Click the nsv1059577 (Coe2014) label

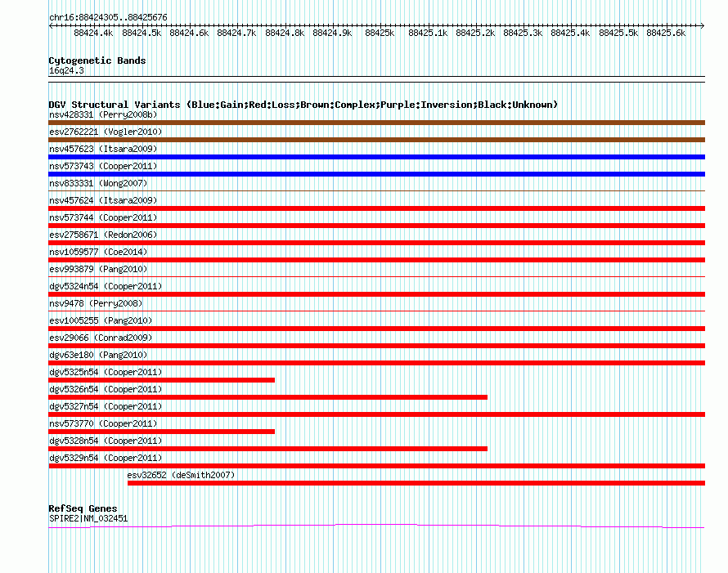tap(98, 252)
